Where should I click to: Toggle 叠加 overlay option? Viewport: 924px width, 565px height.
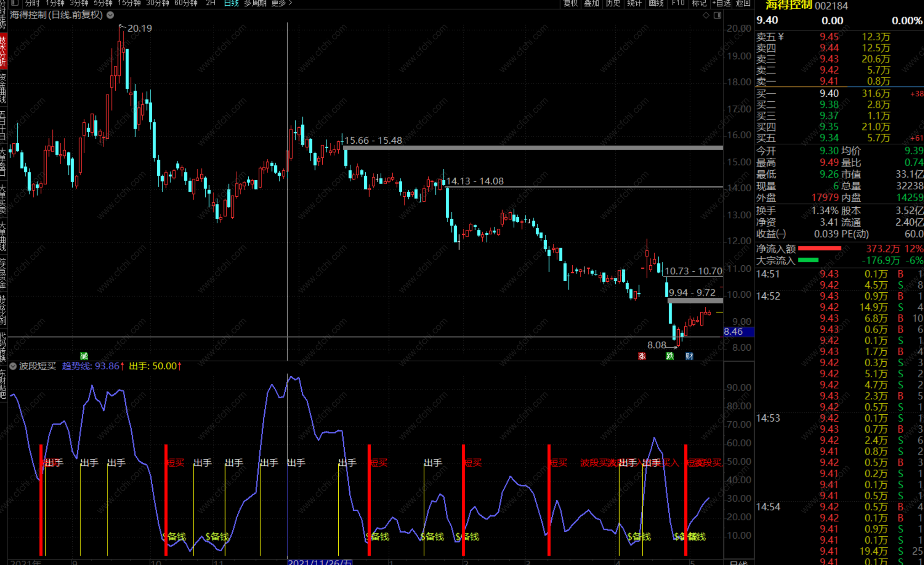pyautogui.click(x=592, y=3)
